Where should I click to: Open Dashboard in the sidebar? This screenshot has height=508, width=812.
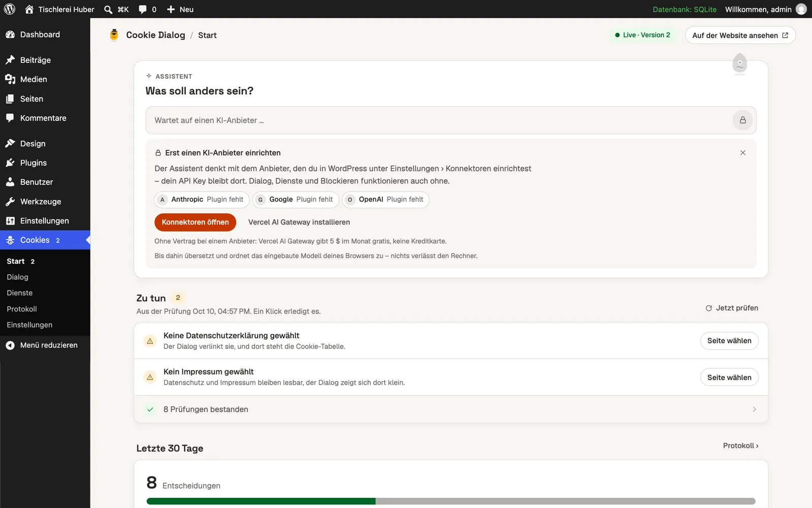click(45, 35)
